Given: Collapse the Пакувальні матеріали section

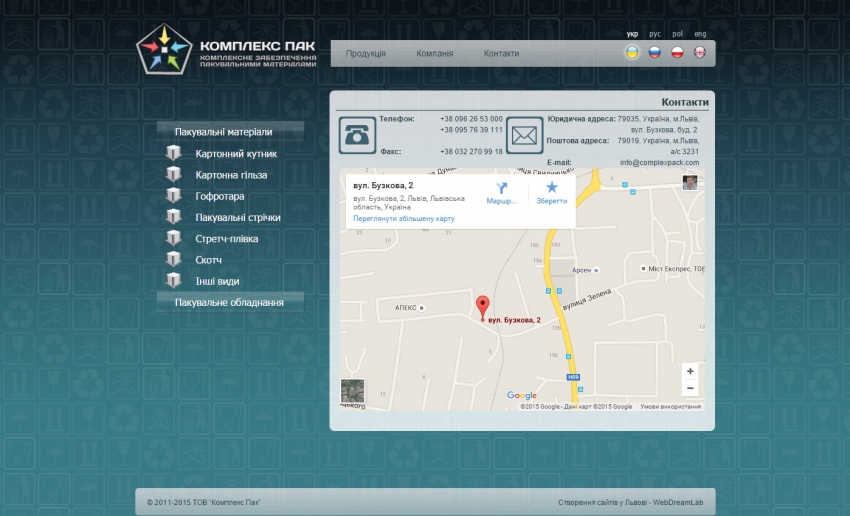Looking at the screenshot, I should (223, 131).
